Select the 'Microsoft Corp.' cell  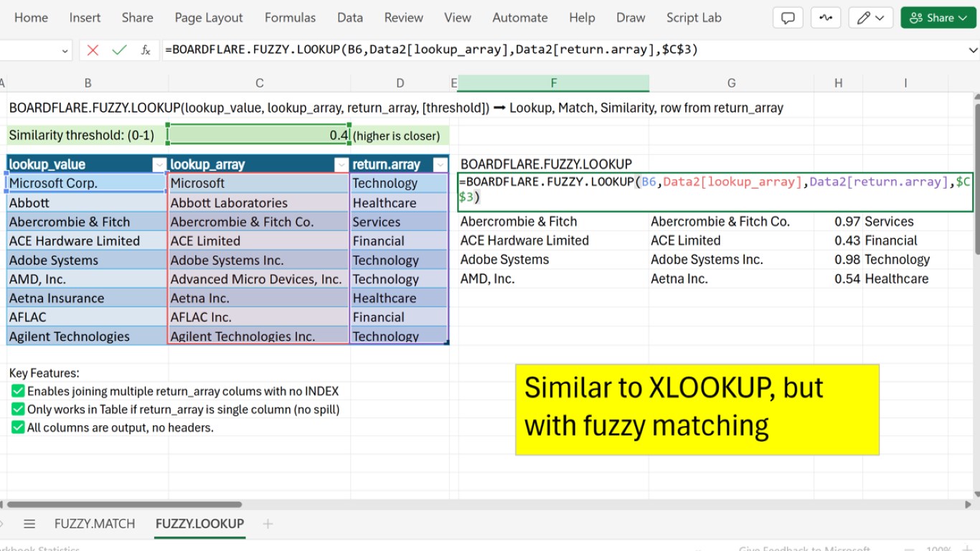tap(87, 183)
